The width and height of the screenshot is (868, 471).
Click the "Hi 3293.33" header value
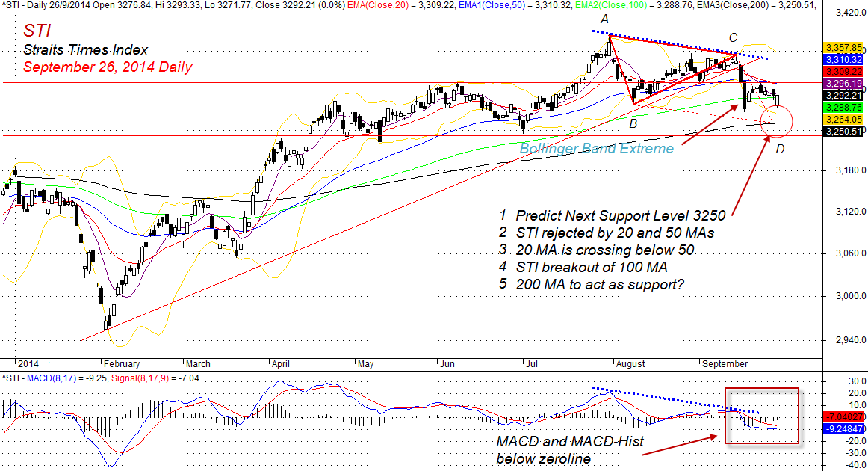point(179,5)
